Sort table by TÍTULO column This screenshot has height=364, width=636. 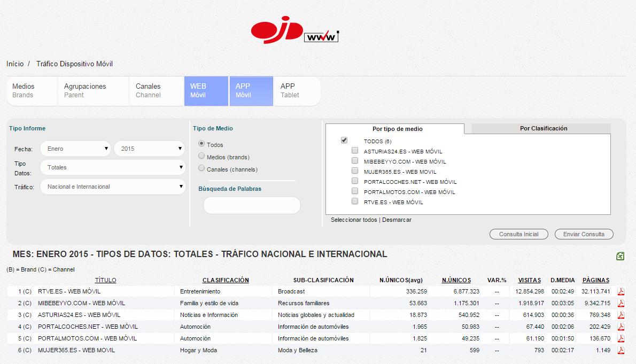[105, 280]
